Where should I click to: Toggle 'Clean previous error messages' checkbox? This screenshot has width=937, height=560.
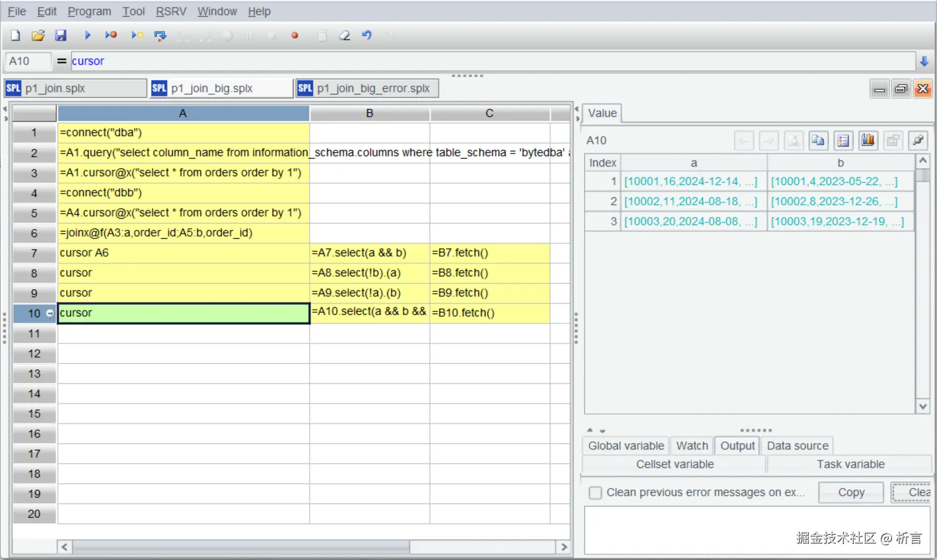coord(595,493)
